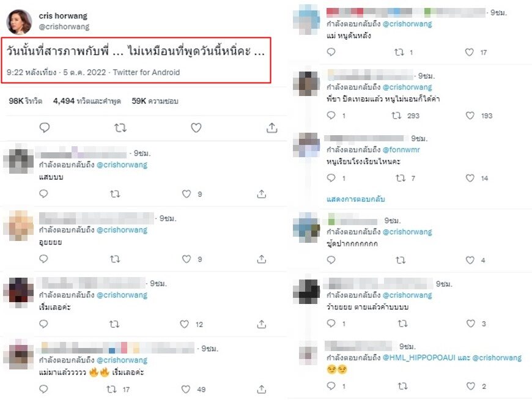Like the reply with 193 likes
The width and height of the screenshot is (532, 400).
[x=470, y=116]
